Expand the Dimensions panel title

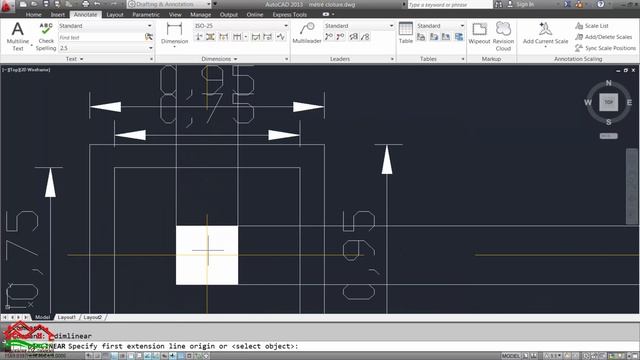tap(220, 59)
